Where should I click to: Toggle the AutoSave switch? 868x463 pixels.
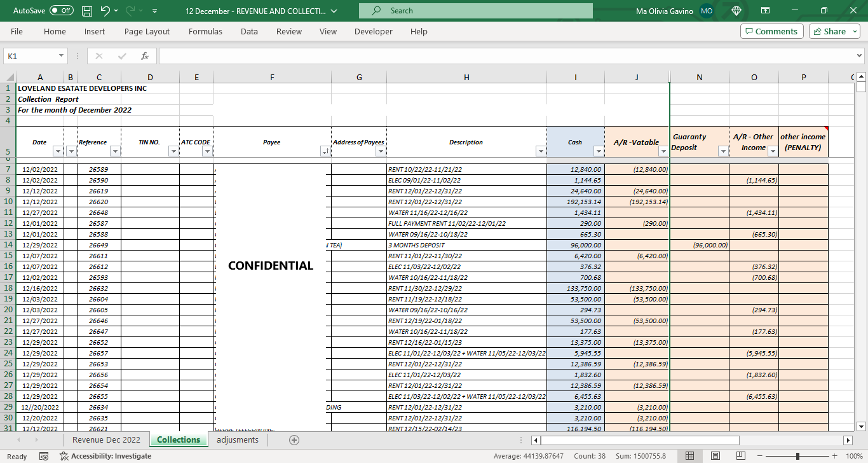click(x=61, y=11)
